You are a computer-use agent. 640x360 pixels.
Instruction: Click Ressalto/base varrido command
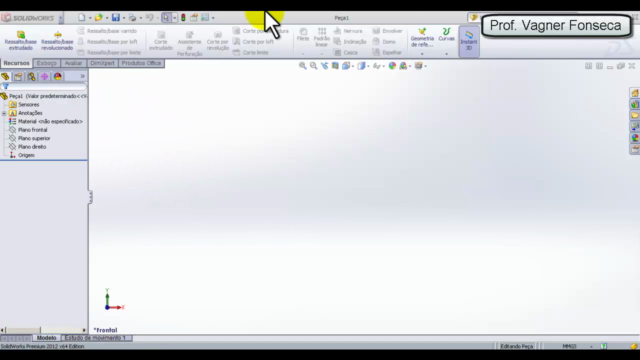pos(107,31)
